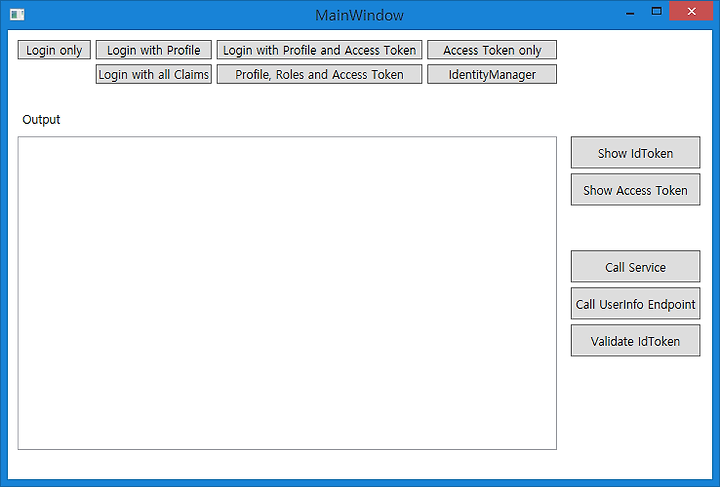
Task: Click inside the Output text area
Action: pyautogui.click(x=287, y=293)
